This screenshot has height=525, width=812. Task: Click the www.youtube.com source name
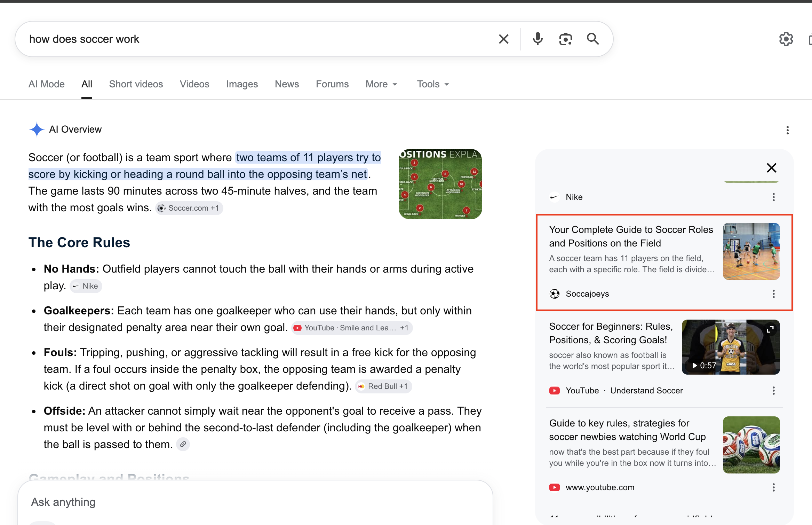click(600, 487)
